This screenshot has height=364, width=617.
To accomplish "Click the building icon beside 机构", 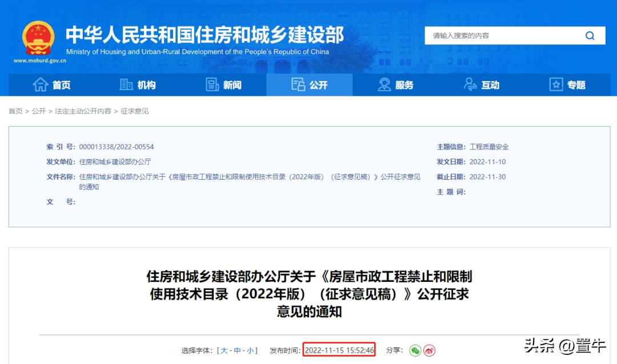I will point(127,84).
